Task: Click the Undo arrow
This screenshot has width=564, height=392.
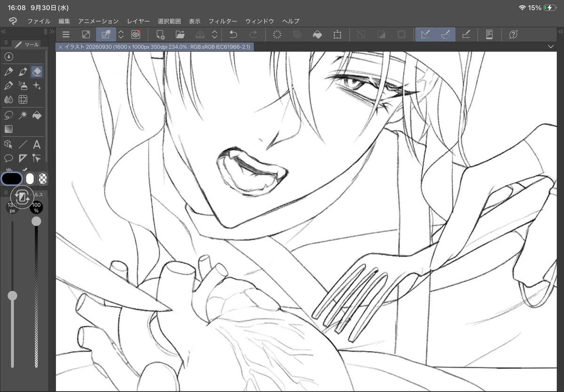Action: (x=233, y=34)
